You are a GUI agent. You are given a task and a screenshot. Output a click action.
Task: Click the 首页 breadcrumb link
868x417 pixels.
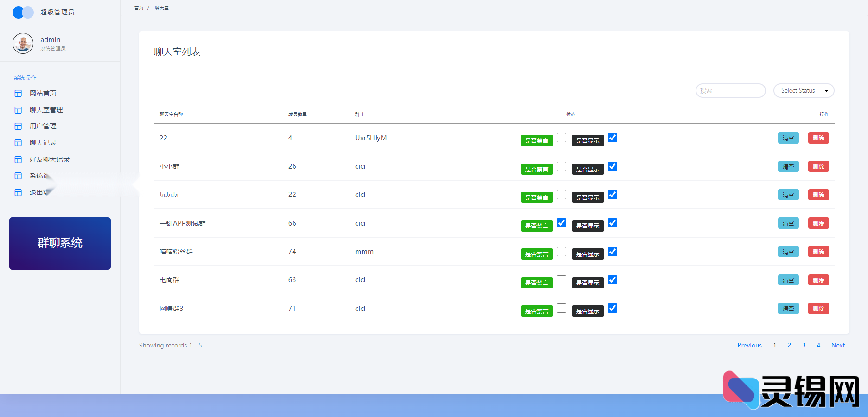139,8
